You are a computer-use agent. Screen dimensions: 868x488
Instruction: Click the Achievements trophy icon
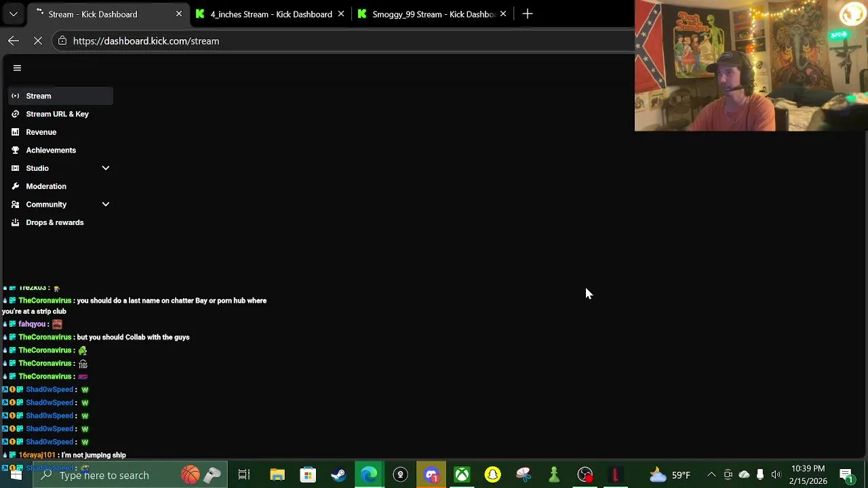tap(15, 150)
